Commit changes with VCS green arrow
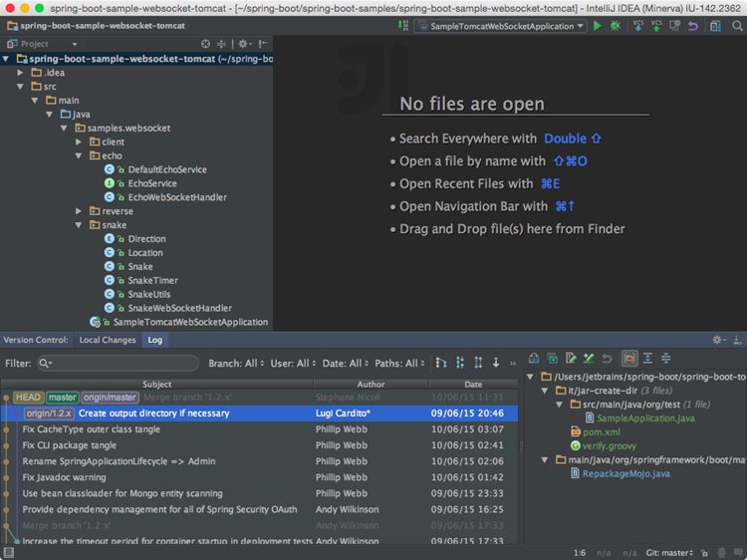Image resolution: width=747 pixels, height=560 pixels. click(x=656, y=26)
